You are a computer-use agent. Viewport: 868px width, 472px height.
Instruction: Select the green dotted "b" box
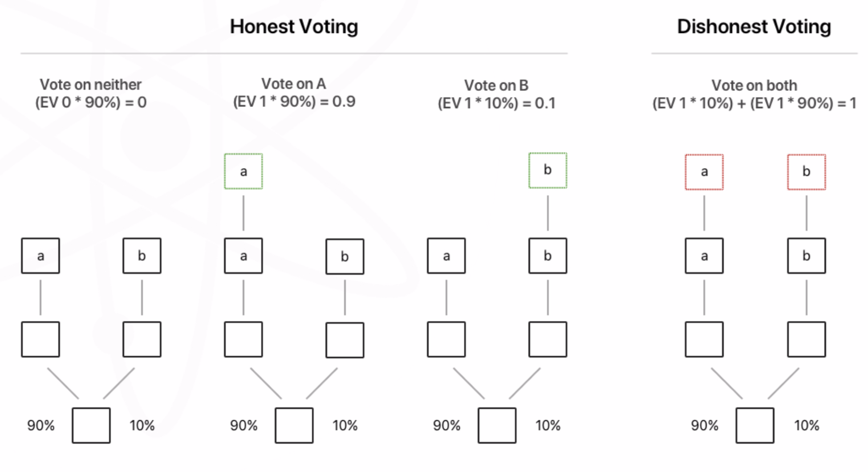tap(548, 171)
